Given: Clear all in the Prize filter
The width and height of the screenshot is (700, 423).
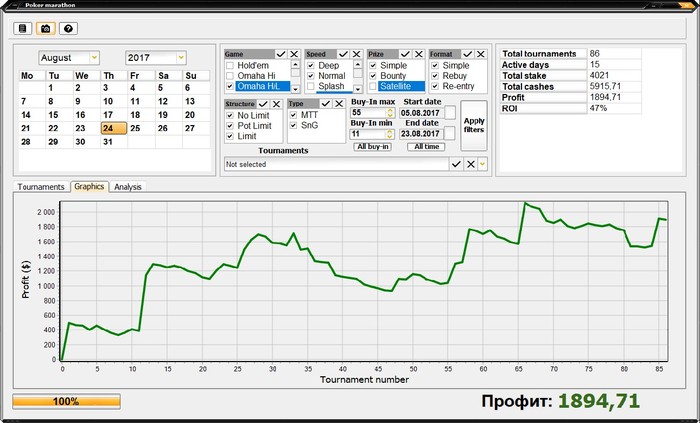Looking at the screenshot, I should click(x=419, y=54).
